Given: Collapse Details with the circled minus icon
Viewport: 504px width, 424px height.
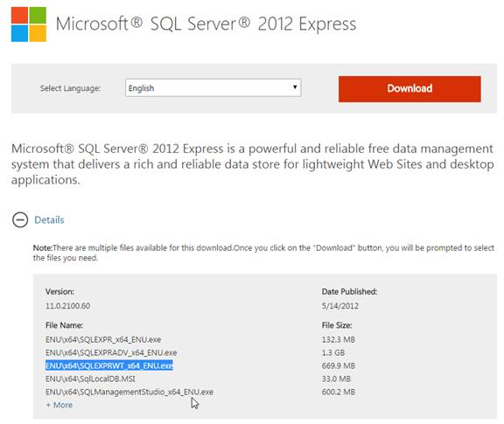Looking at the screenshot, I should 20,219.
